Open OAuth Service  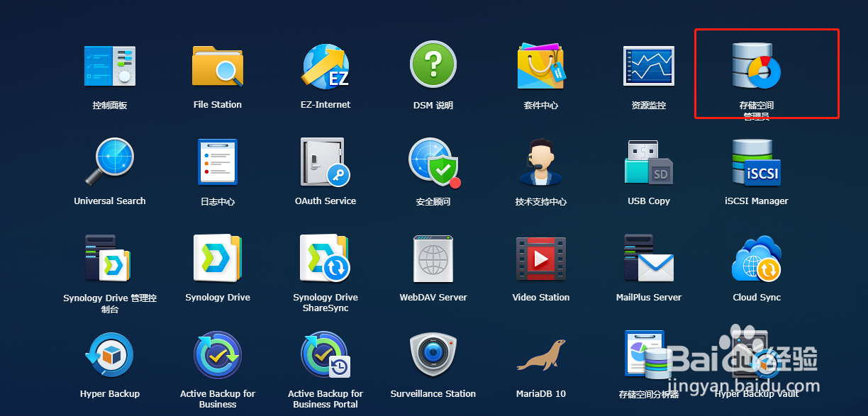click(325, 162)
